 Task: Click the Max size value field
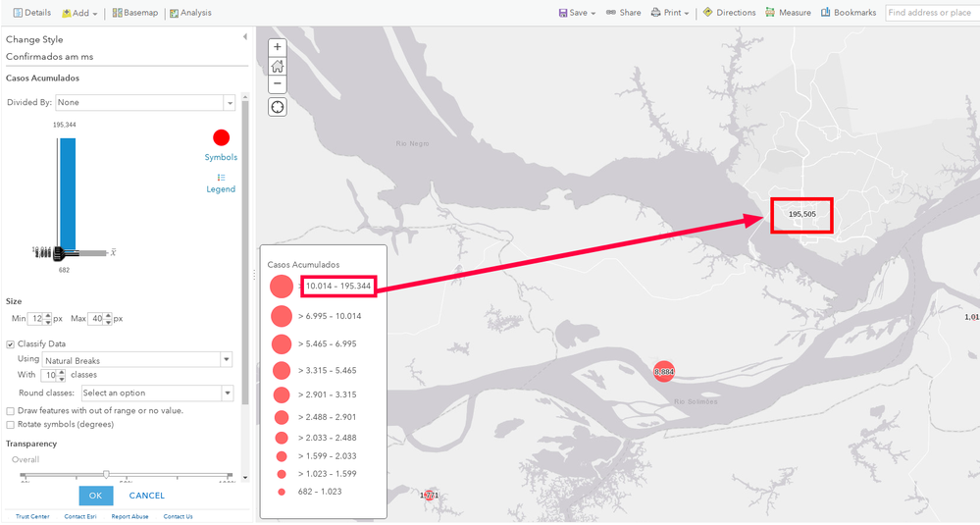click(x=96, y=319)
